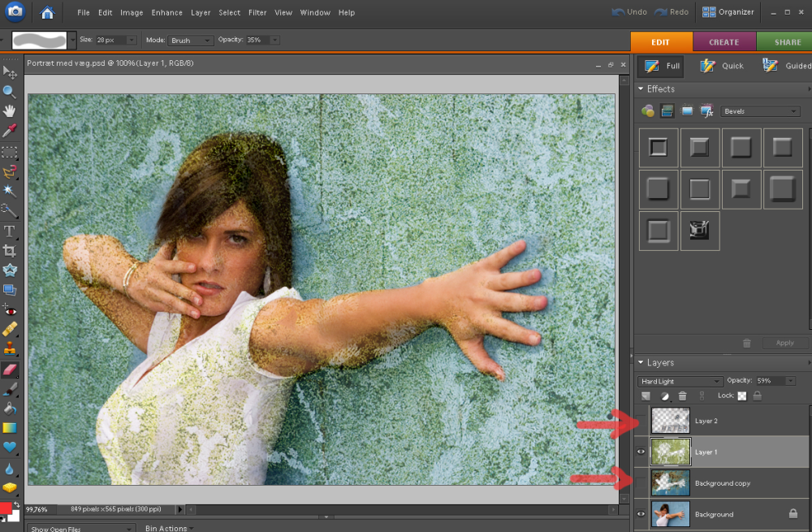The width and height of the screenshot is (812, 532).
Task: Choose the Crop tool
Action: pos(10,251)
